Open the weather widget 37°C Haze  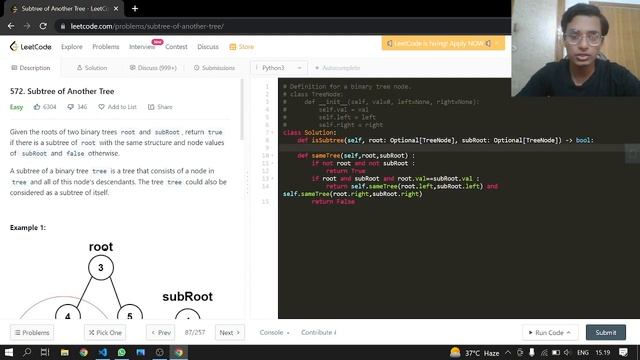click(x=475, y=353)
